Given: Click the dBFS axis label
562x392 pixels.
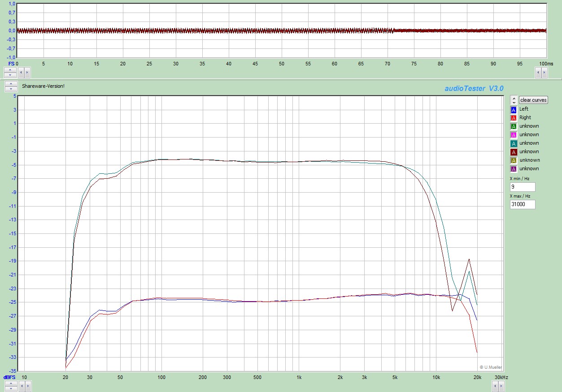Looking at the screenshot, I should point(9,377).
